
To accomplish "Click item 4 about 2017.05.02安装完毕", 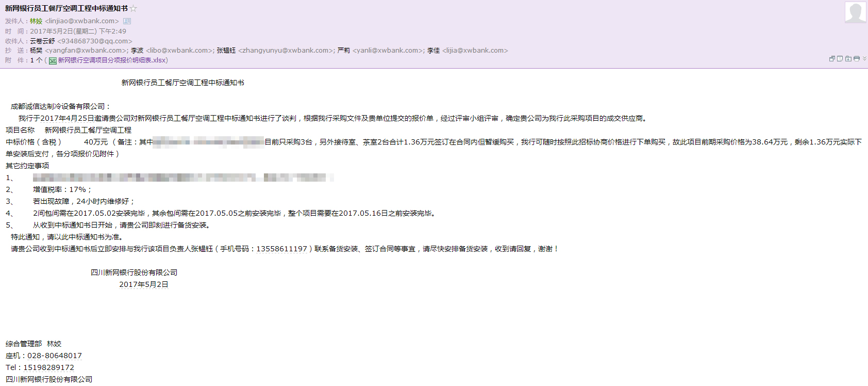I will 235,213.
